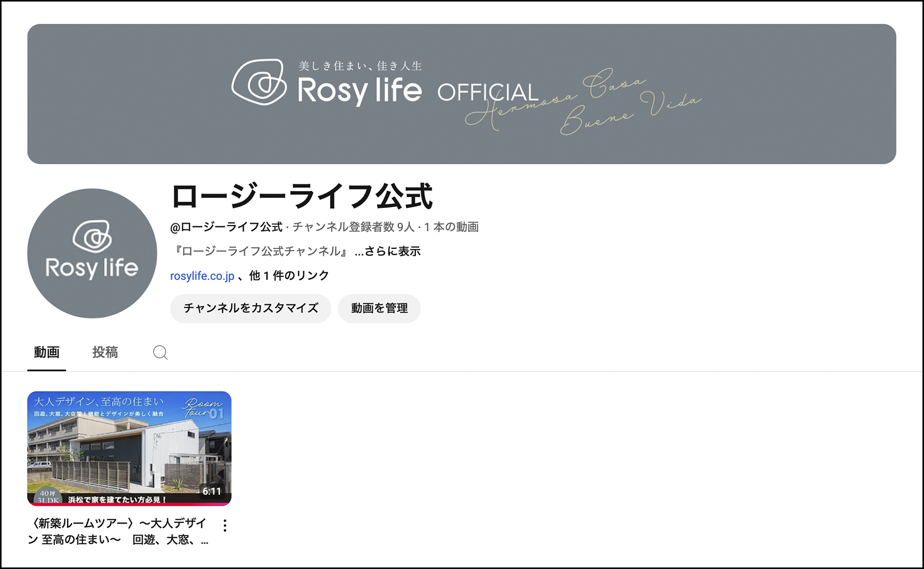Click 動画を管理 button
924x569 pixels.
point(379,308)
